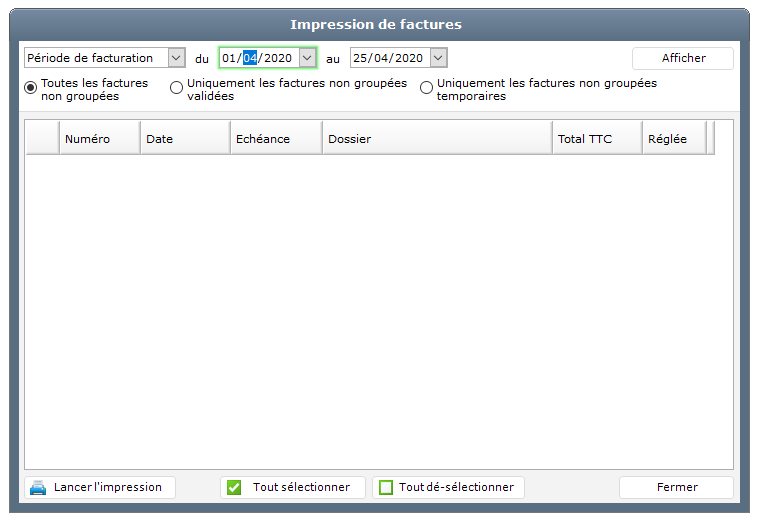Click the printer icon for Lancer l'impression
The image size is (762, 525).
pos(38,488)
